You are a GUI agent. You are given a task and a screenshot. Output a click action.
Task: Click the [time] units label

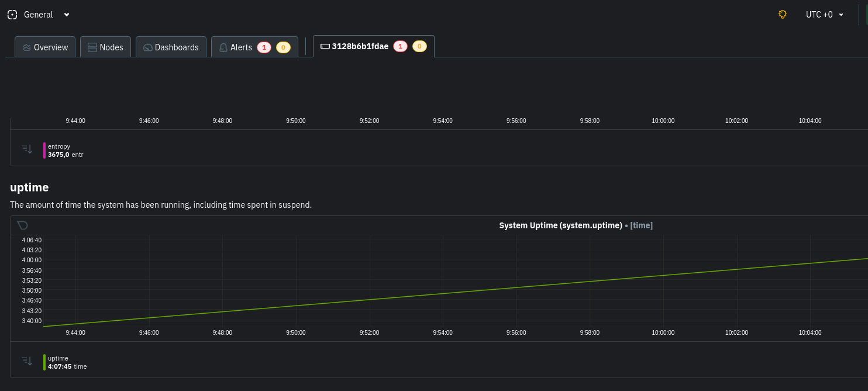coord(641,225)
